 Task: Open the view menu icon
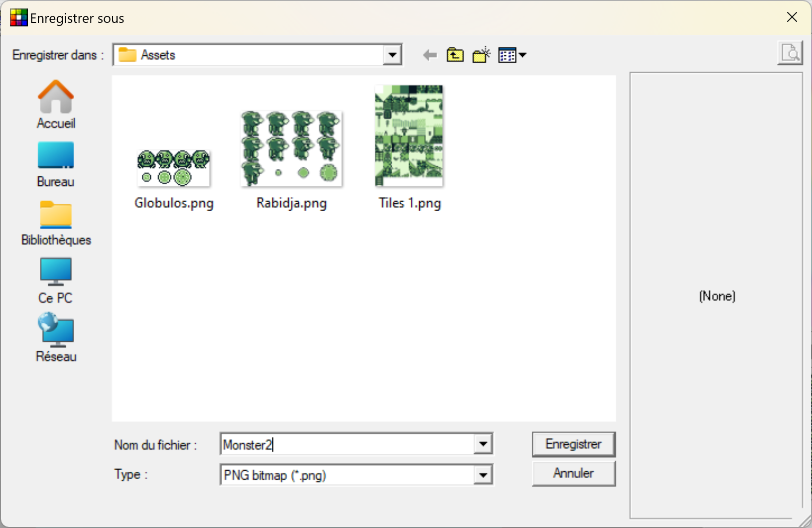pyautogui.click(x=512, y=55)
